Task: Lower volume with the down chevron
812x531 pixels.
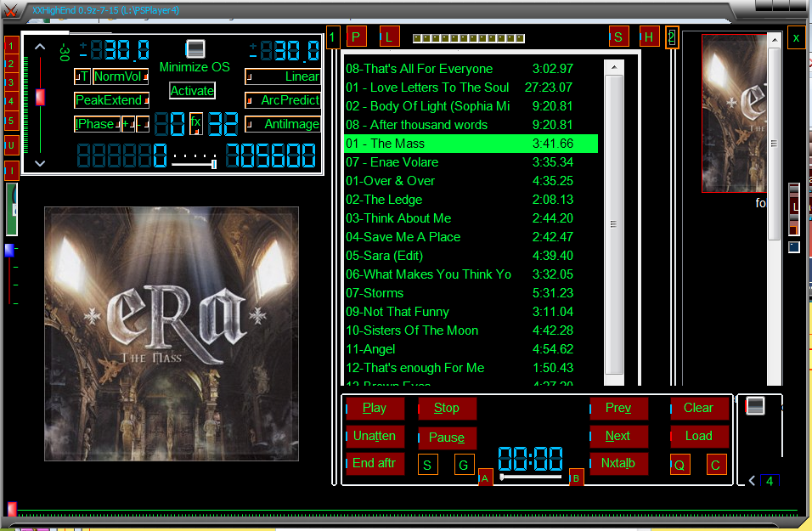Action: pyautogui.click(x=40, y=163)
